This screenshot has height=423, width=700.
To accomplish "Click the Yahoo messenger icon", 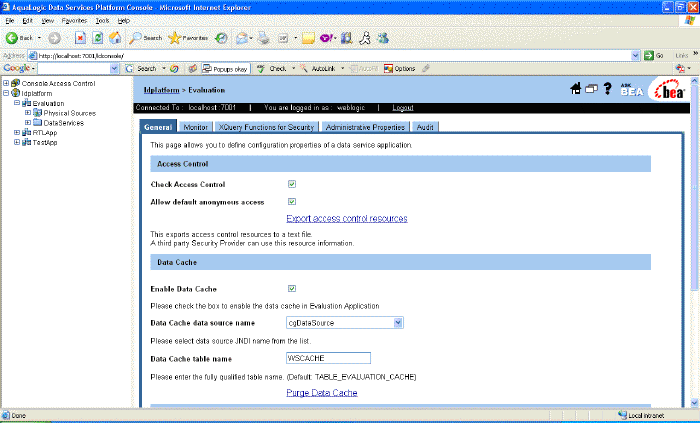I will pos(326,38).
